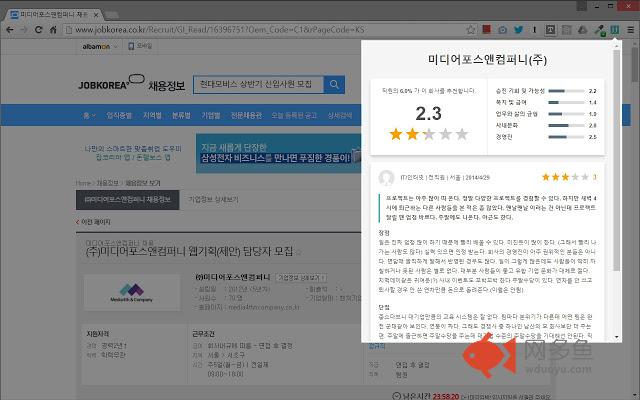The image size is (640, 400).
Task: Select 분류별 in the blue nav bar
Action: click(x=181, y=116)
